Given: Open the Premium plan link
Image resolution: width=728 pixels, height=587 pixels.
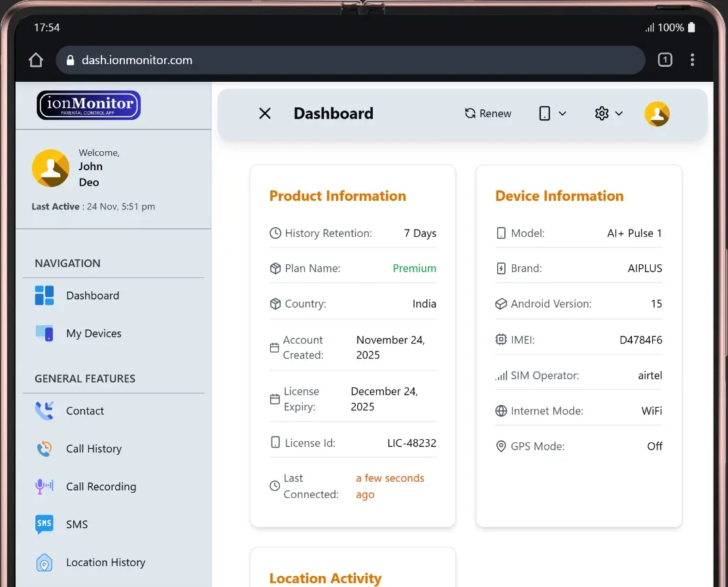Looking at the screenshot, I should (x=414, y=268).
